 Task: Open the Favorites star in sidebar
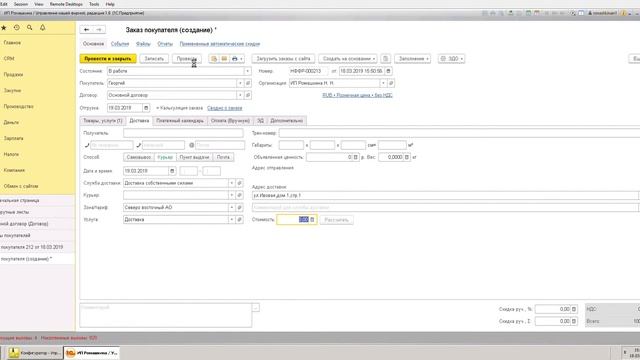[x=4, y=28]
